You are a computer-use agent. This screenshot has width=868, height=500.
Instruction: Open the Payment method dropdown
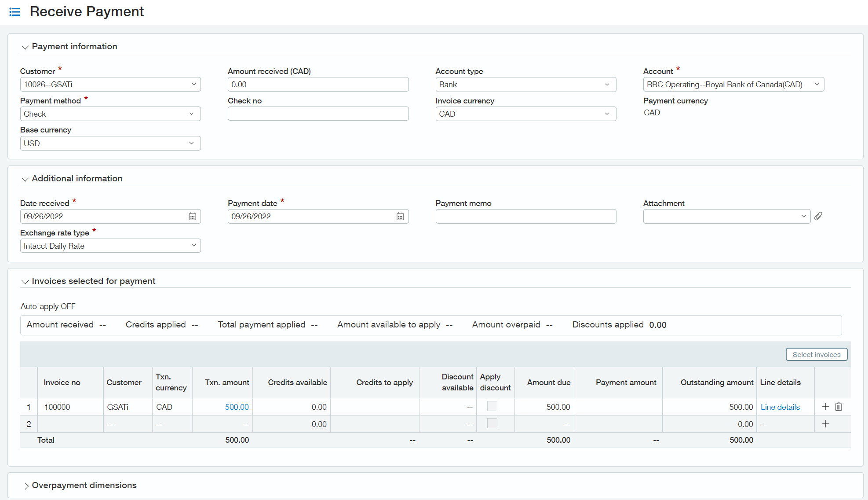[110, 114]
